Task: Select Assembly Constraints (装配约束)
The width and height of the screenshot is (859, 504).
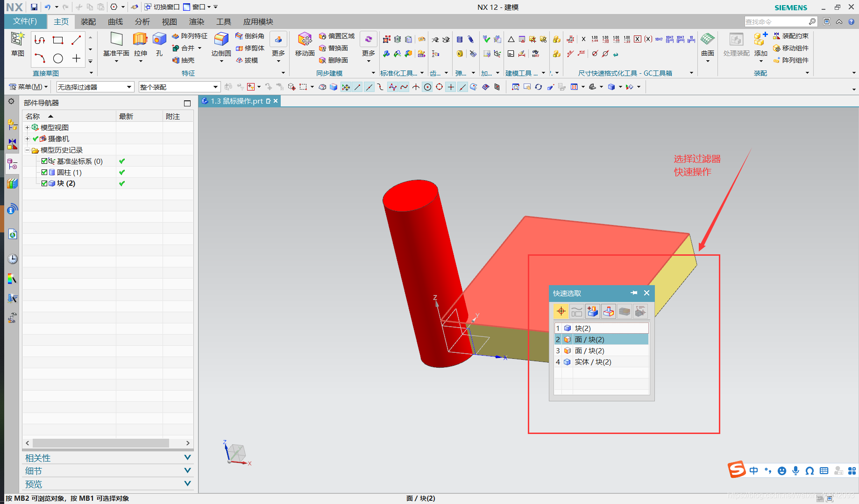Action: [791, 36]
